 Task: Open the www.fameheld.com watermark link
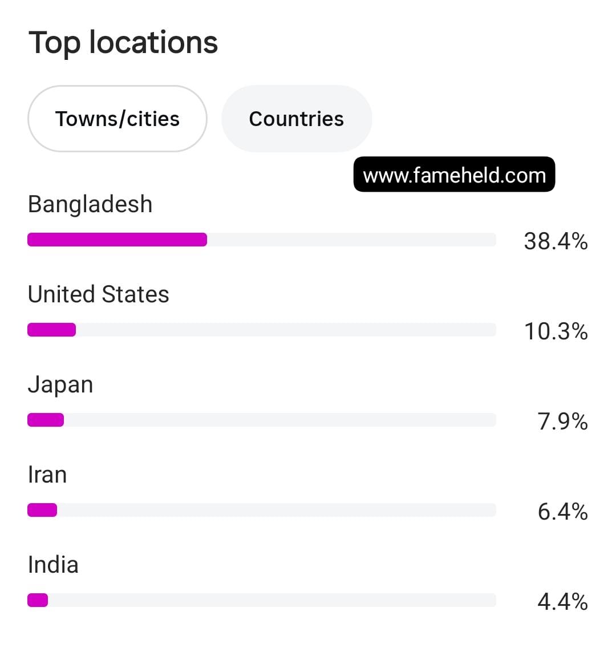point(454,175)
